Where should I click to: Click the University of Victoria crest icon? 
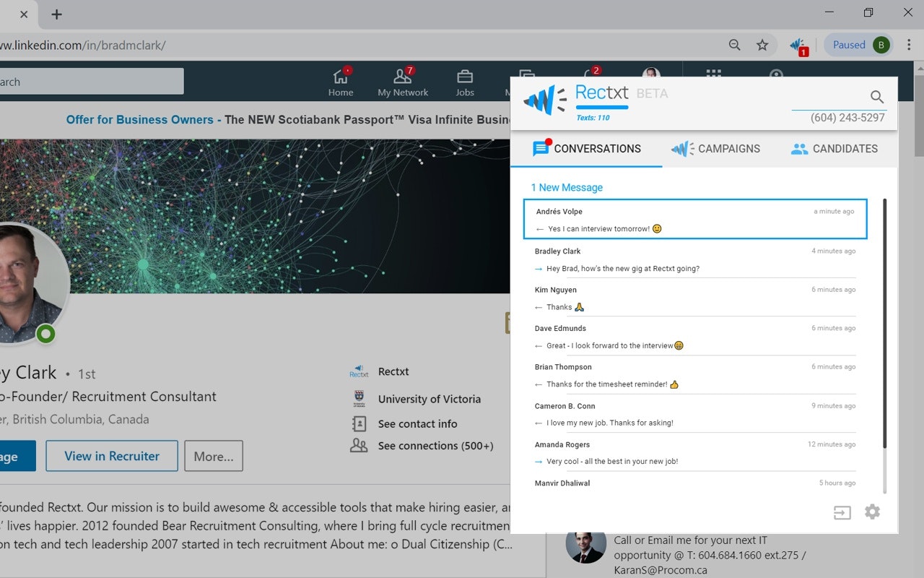[359, 399]
